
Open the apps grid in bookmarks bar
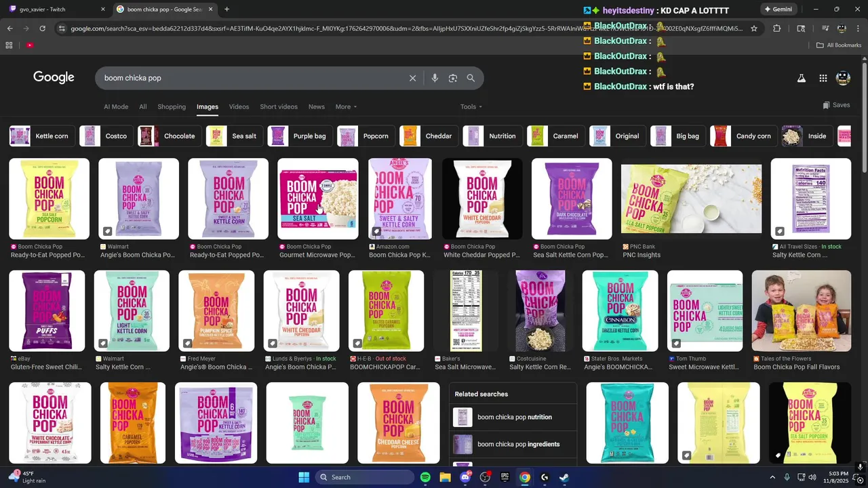9,45
